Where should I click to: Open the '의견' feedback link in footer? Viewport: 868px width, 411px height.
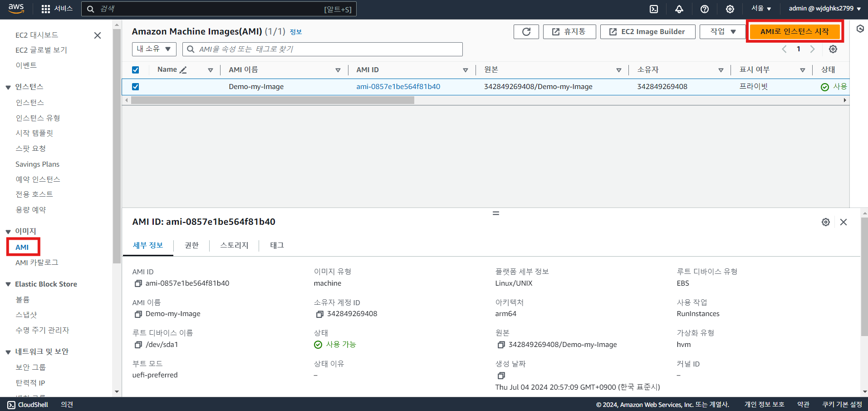coord(67,405)
